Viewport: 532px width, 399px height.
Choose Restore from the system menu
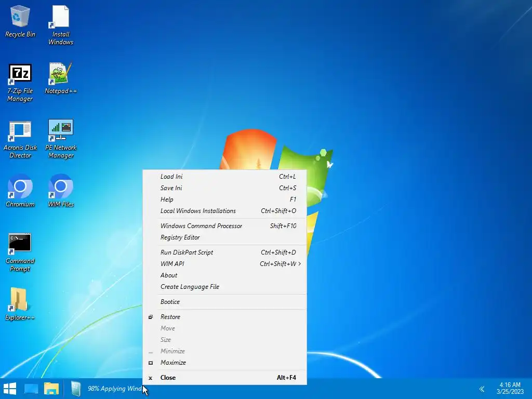pyautogui.click(x=225, y=317)
